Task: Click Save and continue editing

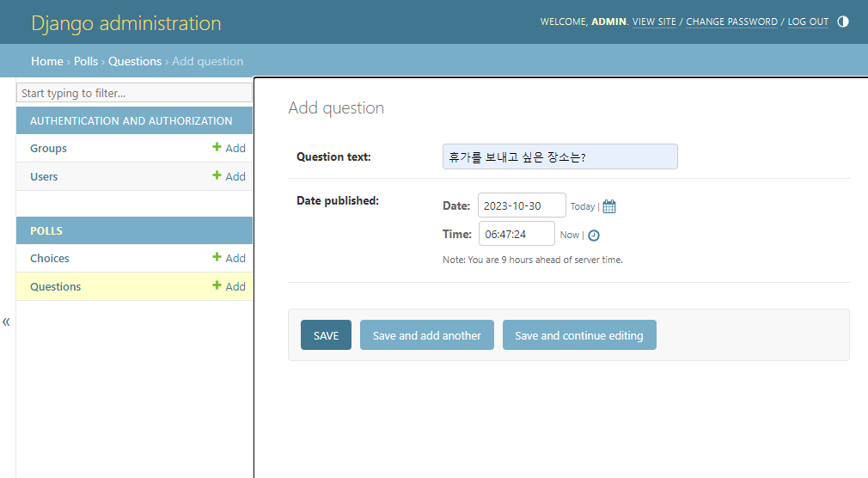Action: [579, 335]
